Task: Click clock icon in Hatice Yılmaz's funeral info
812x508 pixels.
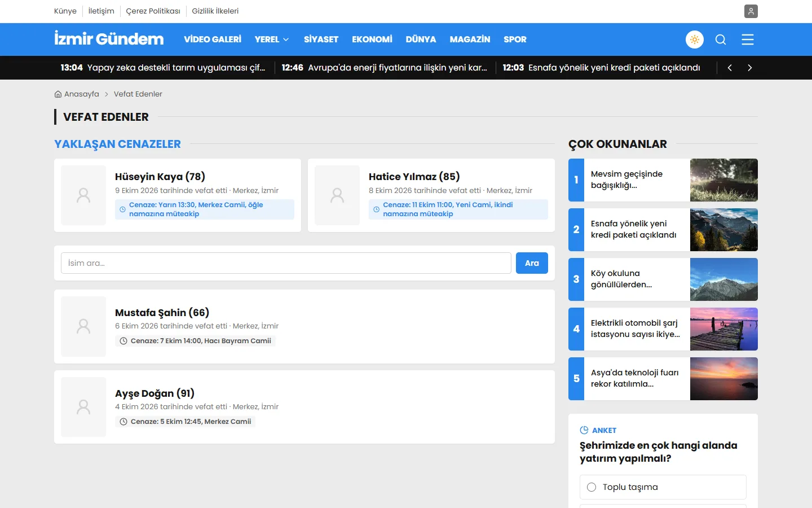Action: point(376,209)
